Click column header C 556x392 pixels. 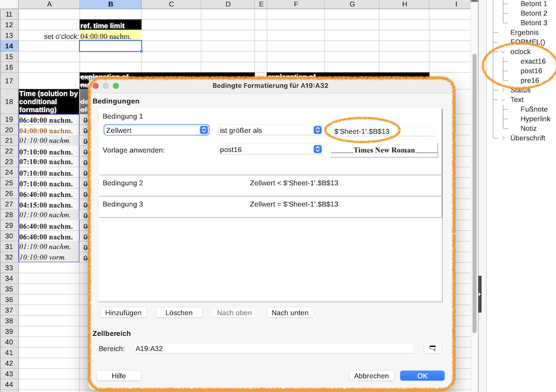[171, 4]
